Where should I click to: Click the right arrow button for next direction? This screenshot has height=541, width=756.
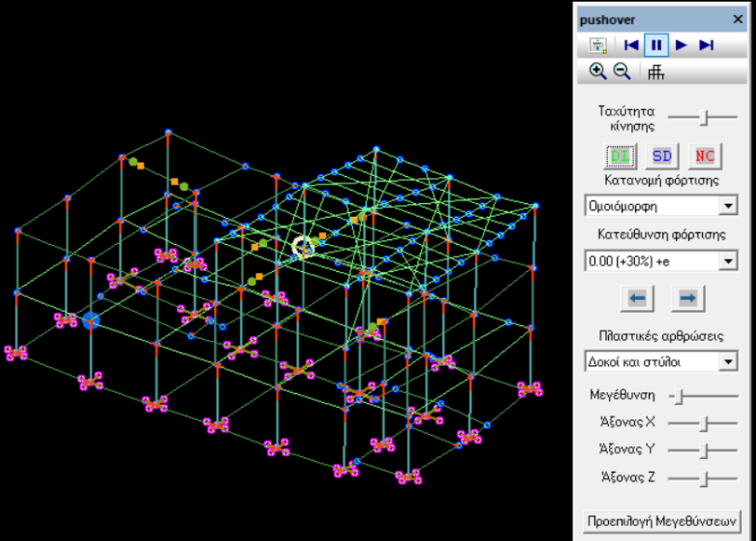(688, 299)
